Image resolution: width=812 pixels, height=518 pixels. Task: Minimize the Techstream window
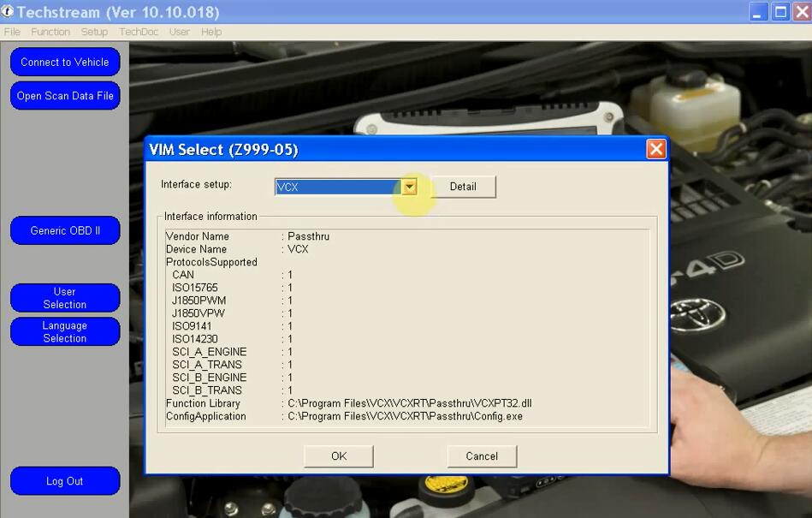(x=759, y=11)
